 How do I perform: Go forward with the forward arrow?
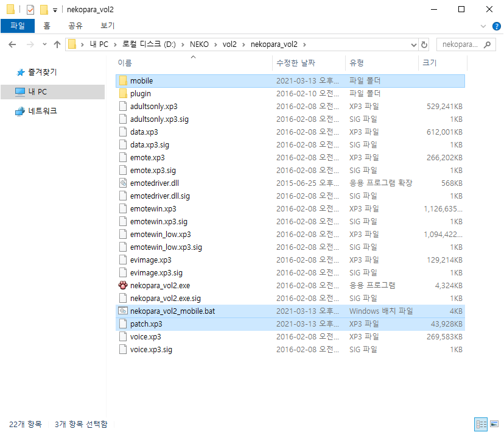click(x=30, y=44)
